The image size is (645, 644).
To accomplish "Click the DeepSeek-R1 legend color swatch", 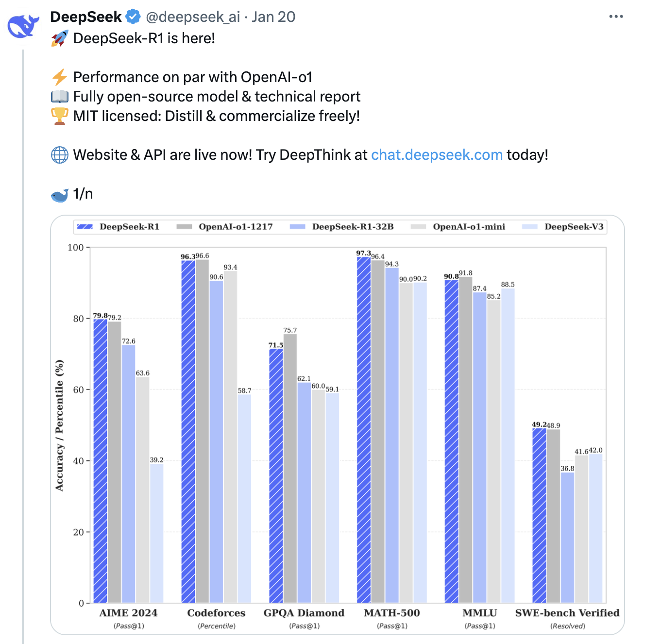I will click(x=85, y=227).
